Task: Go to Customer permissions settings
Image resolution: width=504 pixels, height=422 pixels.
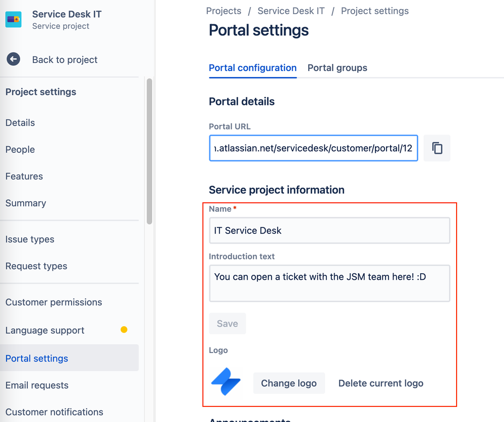Action: [x=53, y=303]
